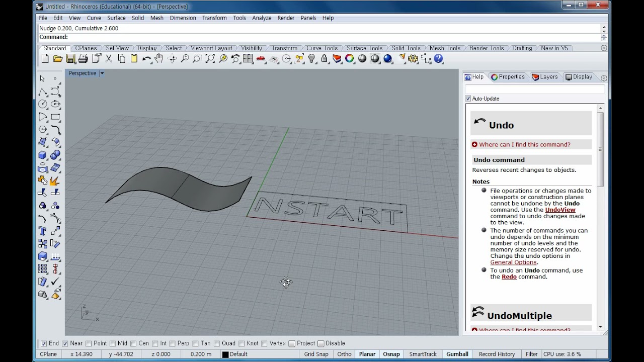Image resolution: width=644 pixels, height=362 pixels.
Task: Open the Layers panel tab
Action: (545, 77)
